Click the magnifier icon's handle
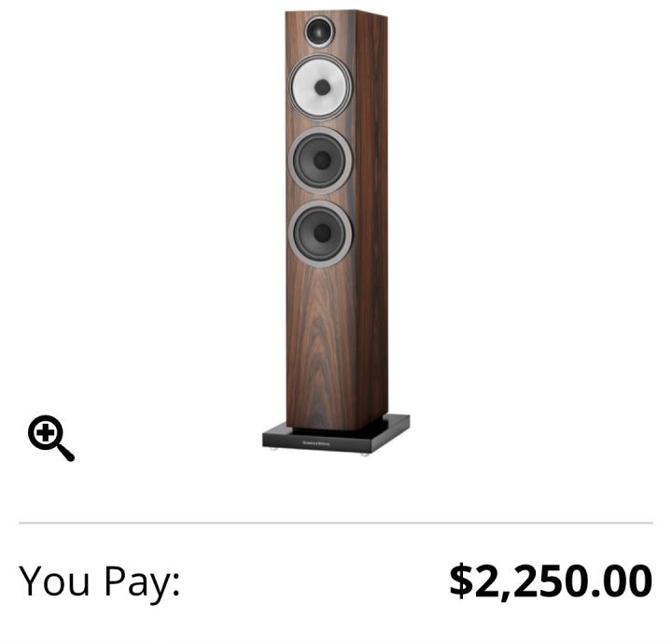The width and height of the screenshot is (672, 644). (65, 452)
